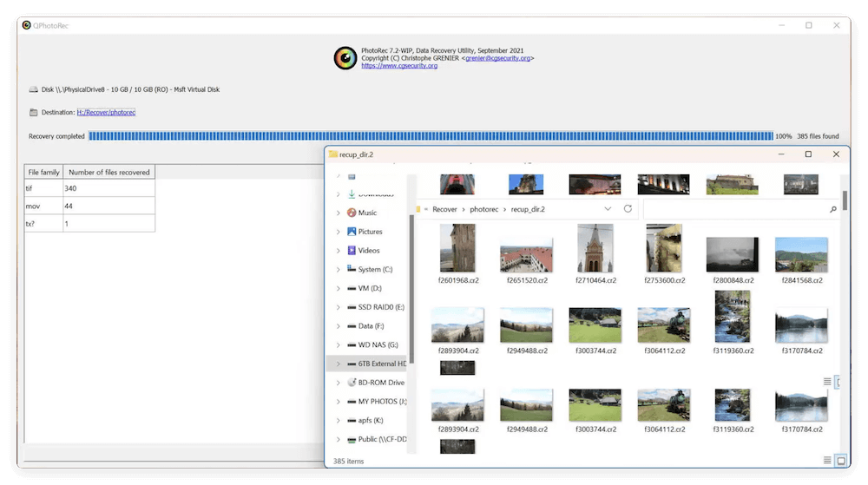Select the 'mov' file family cell

point(43,206)
